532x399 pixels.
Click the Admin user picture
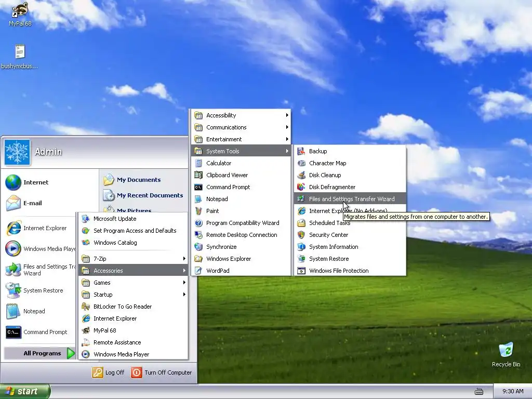17,152
